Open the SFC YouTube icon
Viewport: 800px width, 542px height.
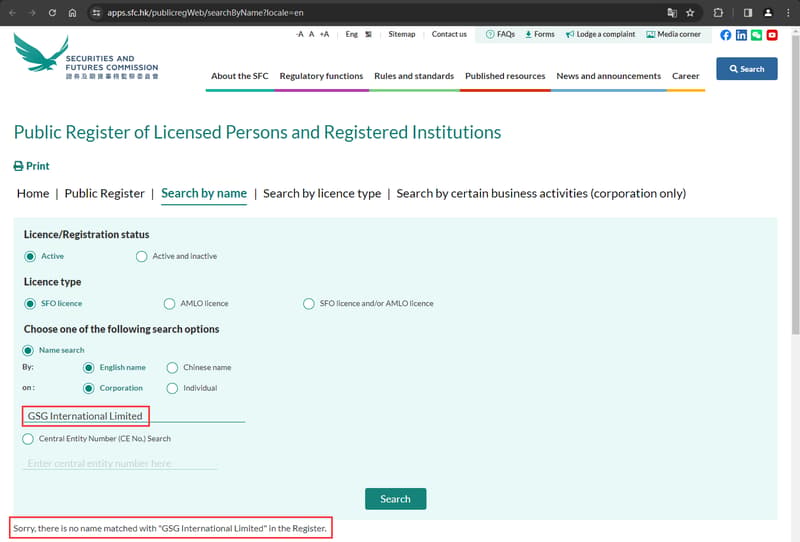(772, 35)
